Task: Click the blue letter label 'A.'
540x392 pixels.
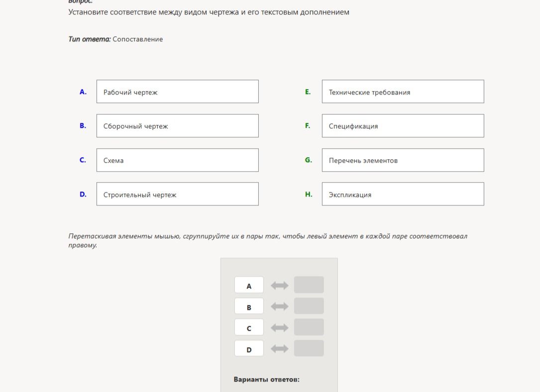Action: coord(83,92)
